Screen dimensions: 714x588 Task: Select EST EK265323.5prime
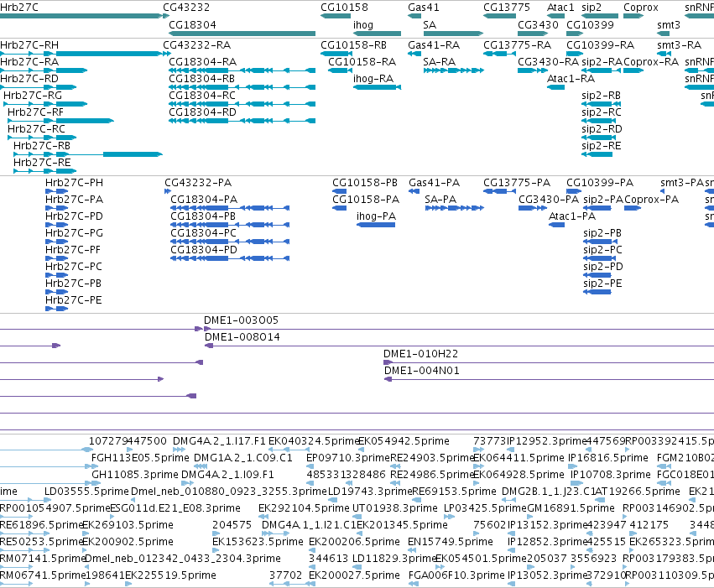(x=672, y=542)
